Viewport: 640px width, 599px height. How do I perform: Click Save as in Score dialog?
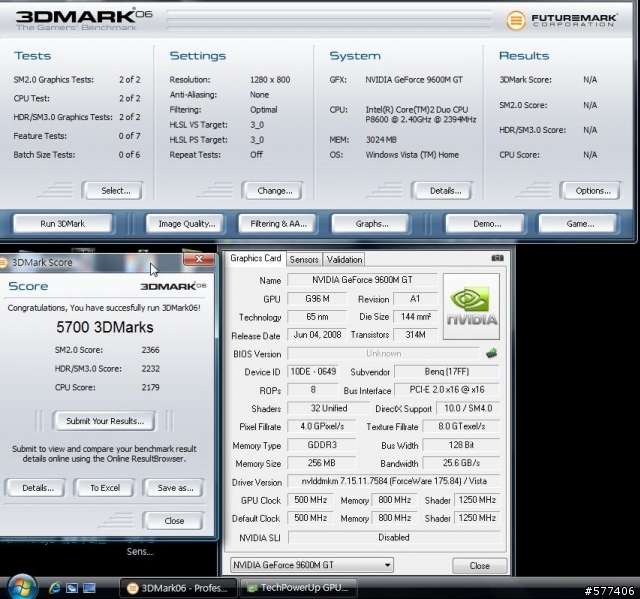pyautogui.click(x=174, y=488)
